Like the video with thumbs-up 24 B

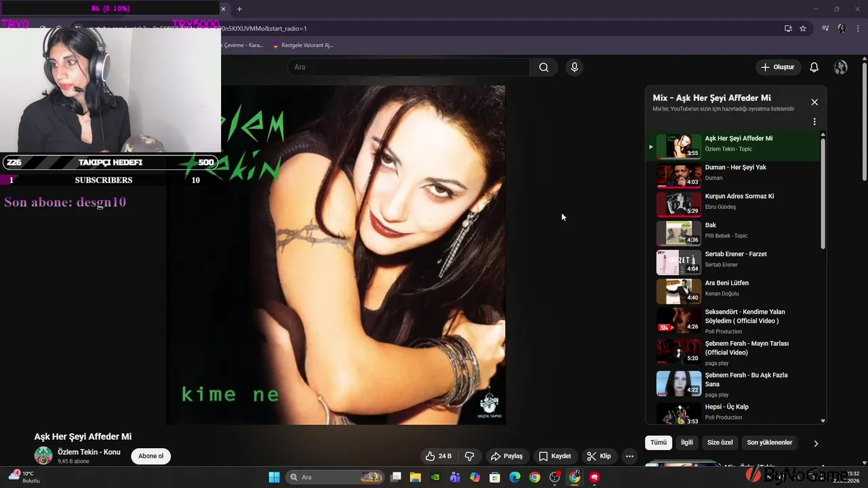tap(439, 456)
